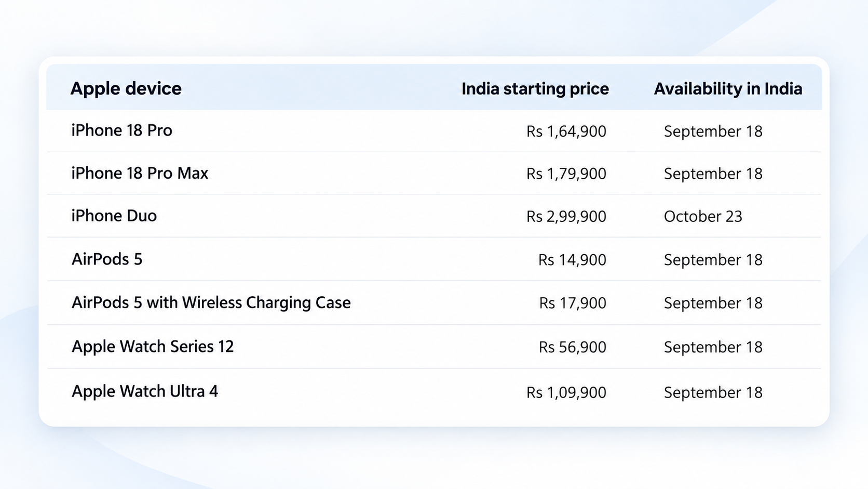Click "September 18" in the Rs 14,900 row

[x=713, y=260]
